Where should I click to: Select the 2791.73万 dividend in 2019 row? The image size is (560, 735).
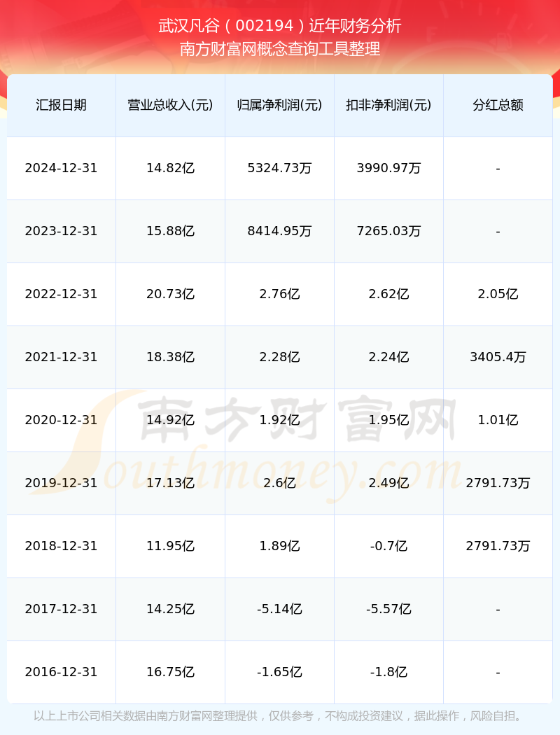coord(498,483)
